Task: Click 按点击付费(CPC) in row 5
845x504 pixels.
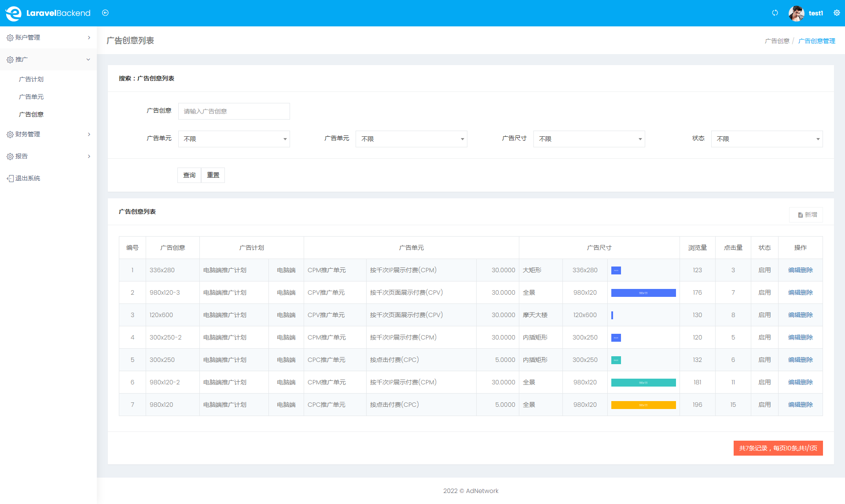Action: coord(394,360)
